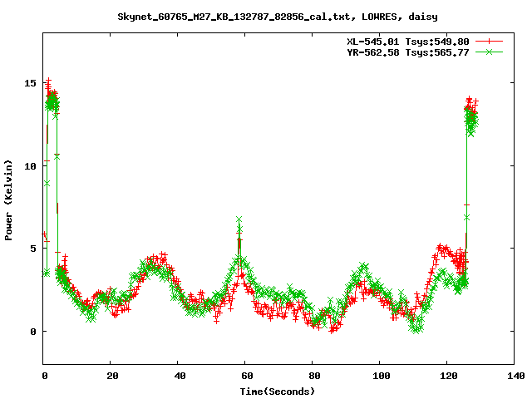Screen dimensions: 532x399
Task: Click the x-axis tick label 40
Action: 180,376
